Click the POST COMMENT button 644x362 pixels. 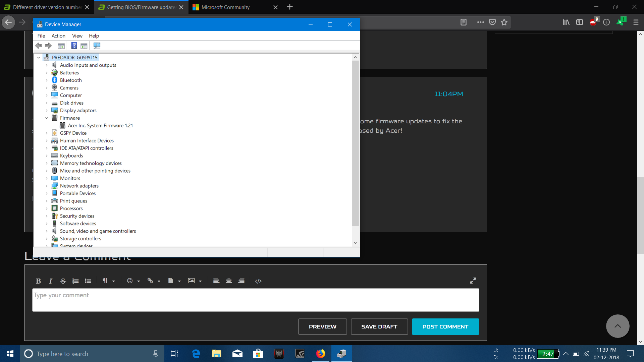(x=445, y=327)
